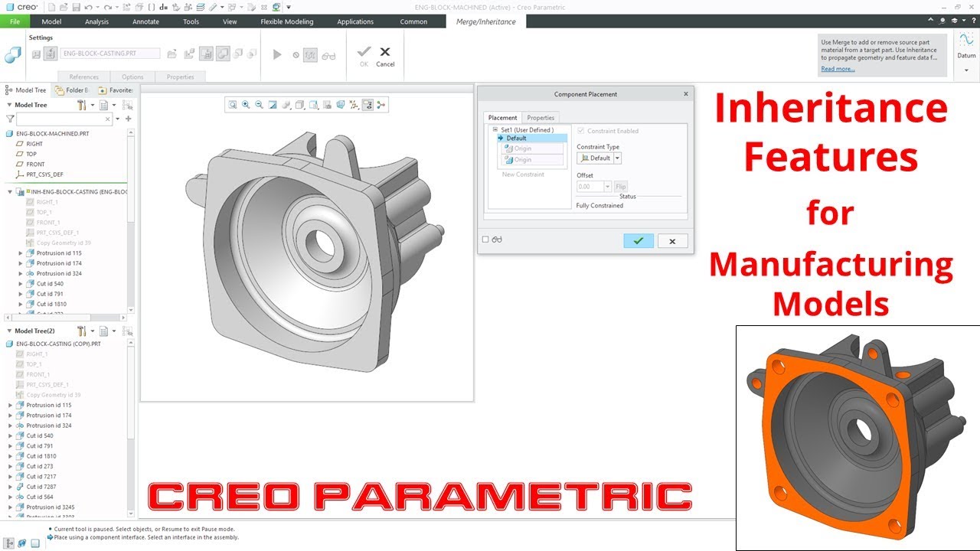This screenshot has height=551, width=980.
Task: Collapse the INH-ENG-BLOCK-CASTING tree node
Action: coord(10,191)
